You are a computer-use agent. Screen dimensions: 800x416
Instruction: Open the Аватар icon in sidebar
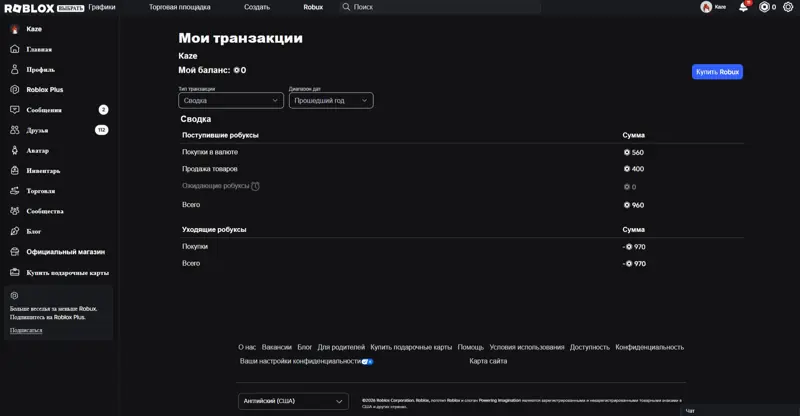tap(15, 150)
